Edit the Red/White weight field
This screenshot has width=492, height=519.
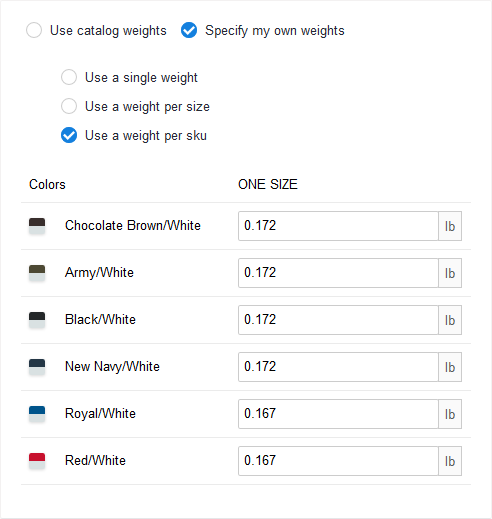tap(338, 461)
